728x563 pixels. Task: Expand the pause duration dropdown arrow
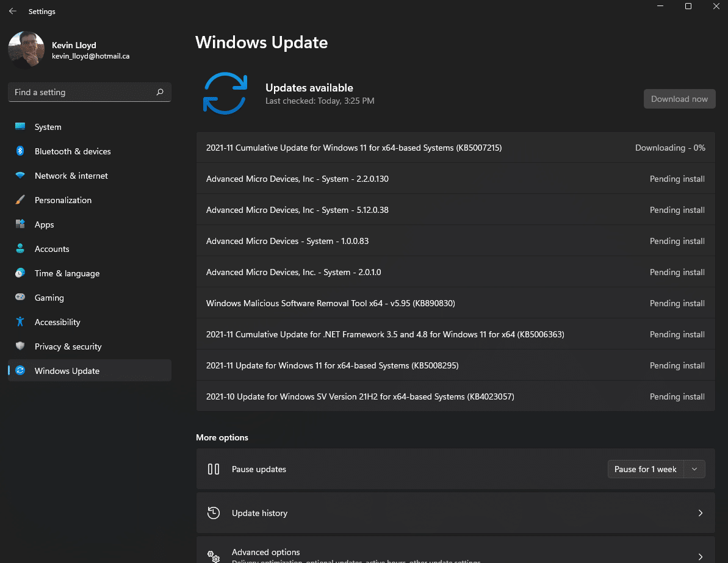(694, 469)
